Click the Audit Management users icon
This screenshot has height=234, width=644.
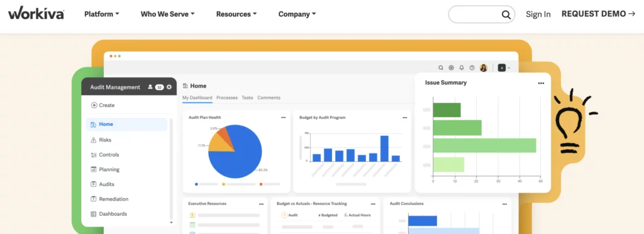[x=150, y=87]
